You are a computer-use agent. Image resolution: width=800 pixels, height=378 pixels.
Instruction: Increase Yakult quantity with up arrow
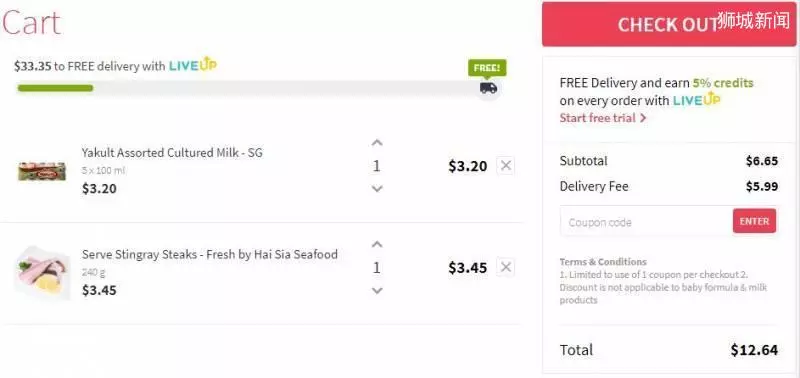[x=377, y=143]
